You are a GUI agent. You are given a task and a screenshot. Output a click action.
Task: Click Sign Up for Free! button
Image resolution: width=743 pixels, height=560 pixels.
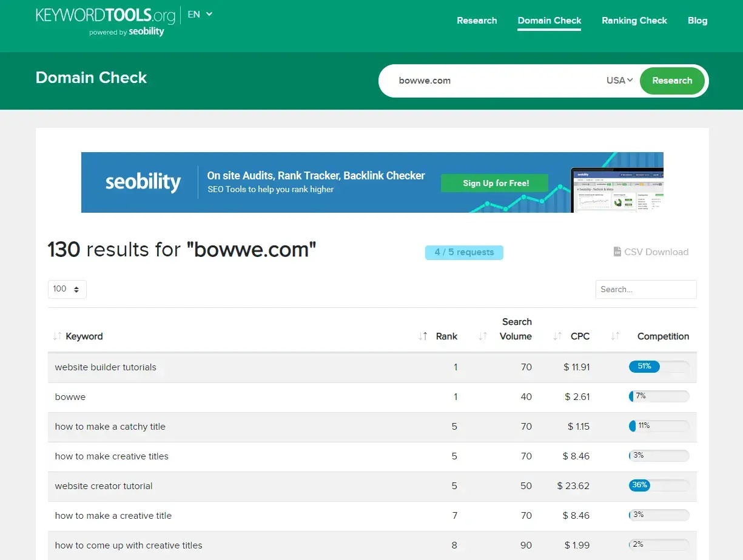click(x=496, y=183)
